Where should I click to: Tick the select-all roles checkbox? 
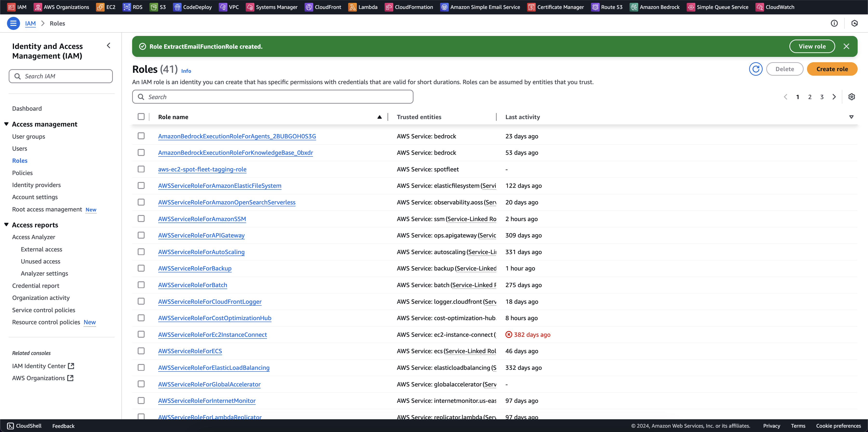click(x=141, y=117)
